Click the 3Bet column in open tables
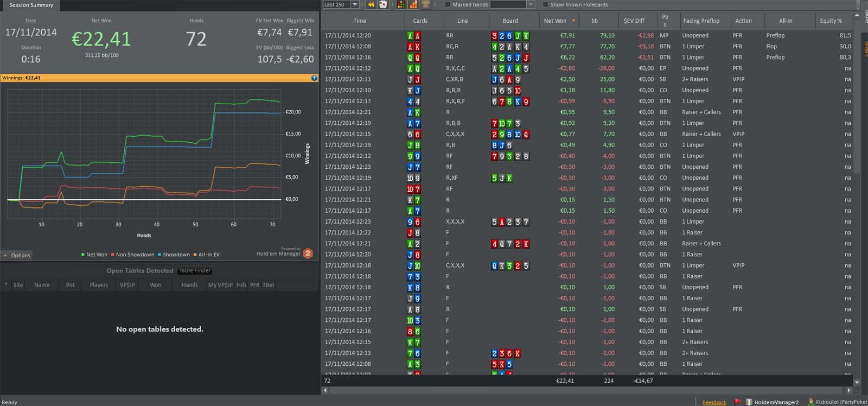The width and height of the screenshot is (868, 406). point(268,285)
